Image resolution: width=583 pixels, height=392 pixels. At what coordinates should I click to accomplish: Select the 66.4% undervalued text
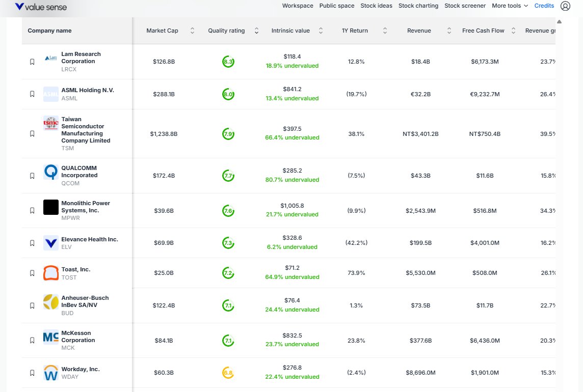click(x=292, y=137)
